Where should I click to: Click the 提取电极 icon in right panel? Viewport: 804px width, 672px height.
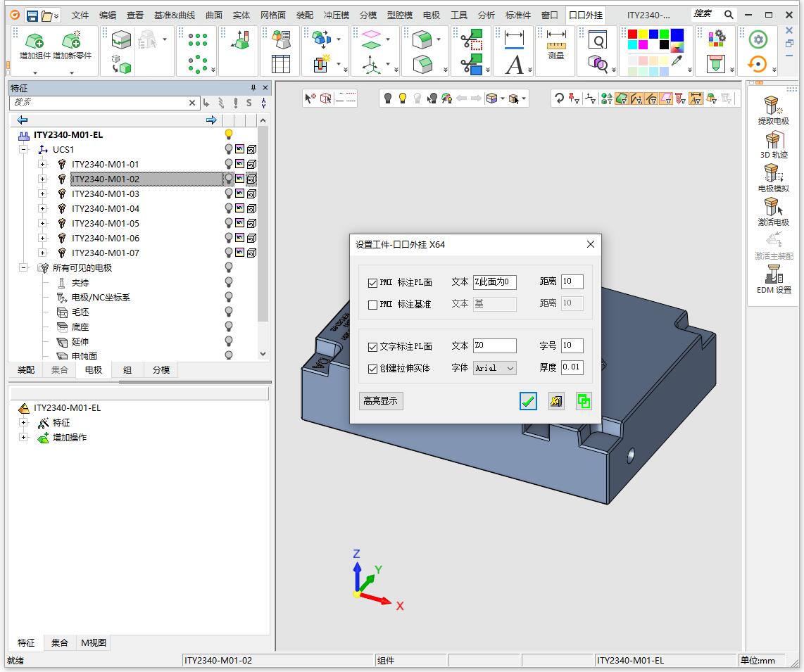tap(772, 106)
